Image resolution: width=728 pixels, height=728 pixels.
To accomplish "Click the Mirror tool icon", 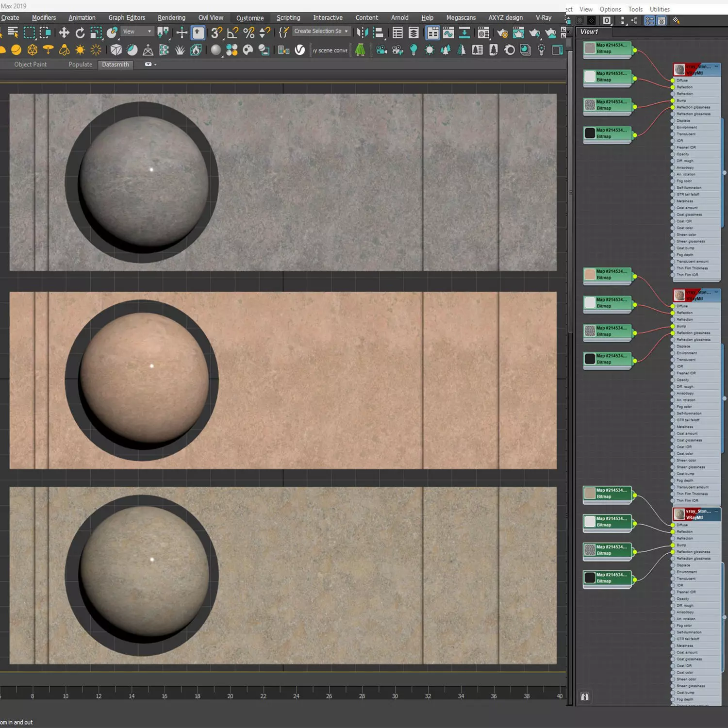I will [362, 33].
